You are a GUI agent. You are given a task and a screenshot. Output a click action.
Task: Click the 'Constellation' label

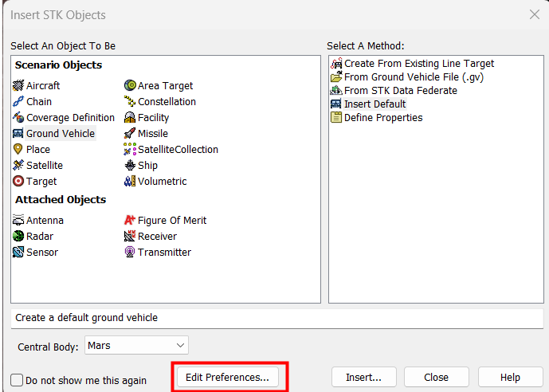pos(167,101)
